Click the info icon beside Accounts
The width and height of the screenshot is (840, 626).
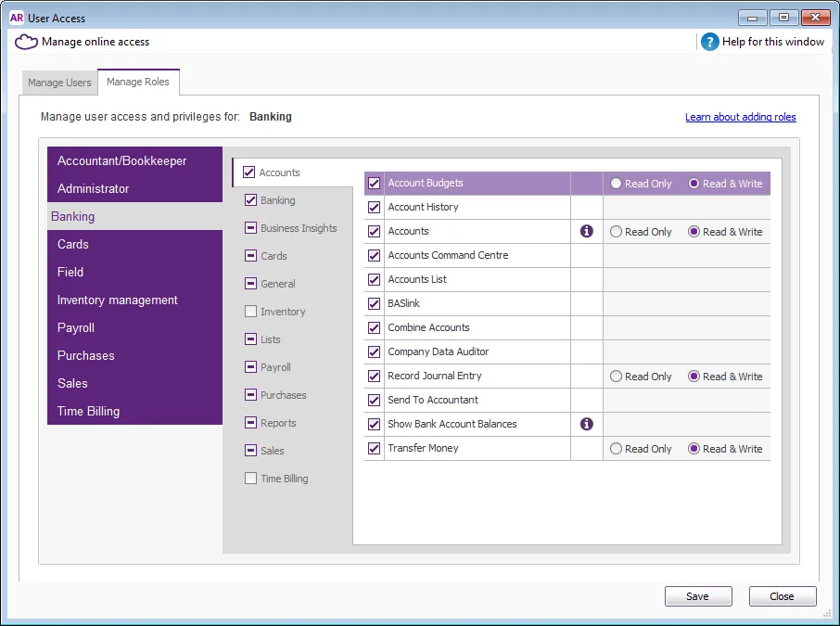tap(587, 231)
